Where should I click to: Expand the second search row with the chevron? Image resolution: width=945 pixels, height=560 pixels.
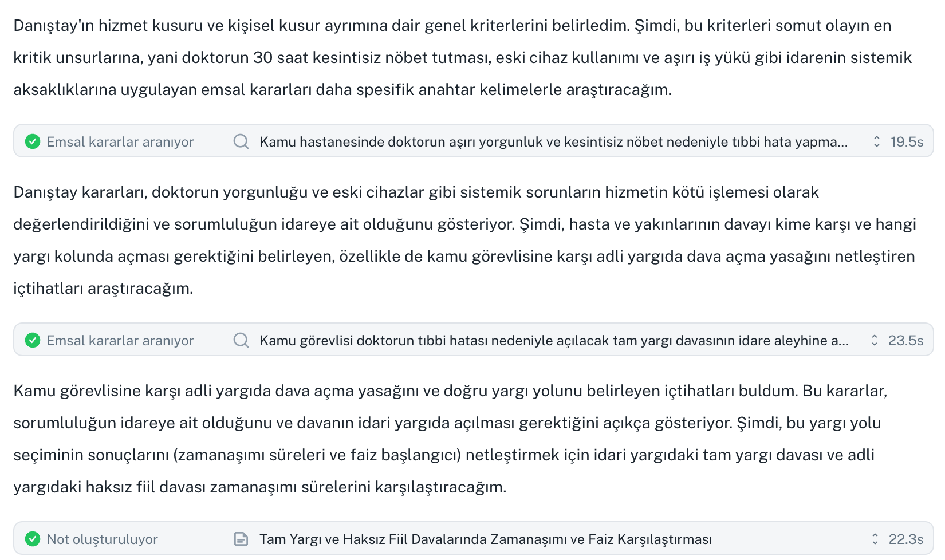pyautogui.click(x=873, y=340)
